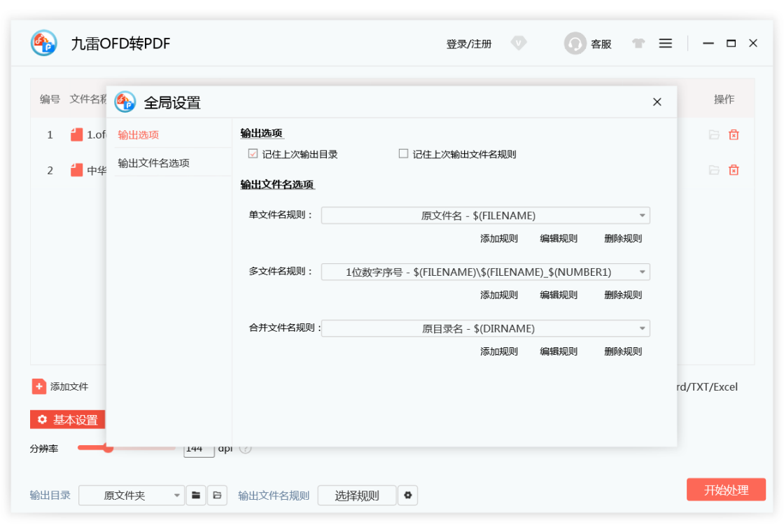The height and width of the screenshot is (532, 784).
Task: Open folder for file row 1
Action: tap(714, 134)
